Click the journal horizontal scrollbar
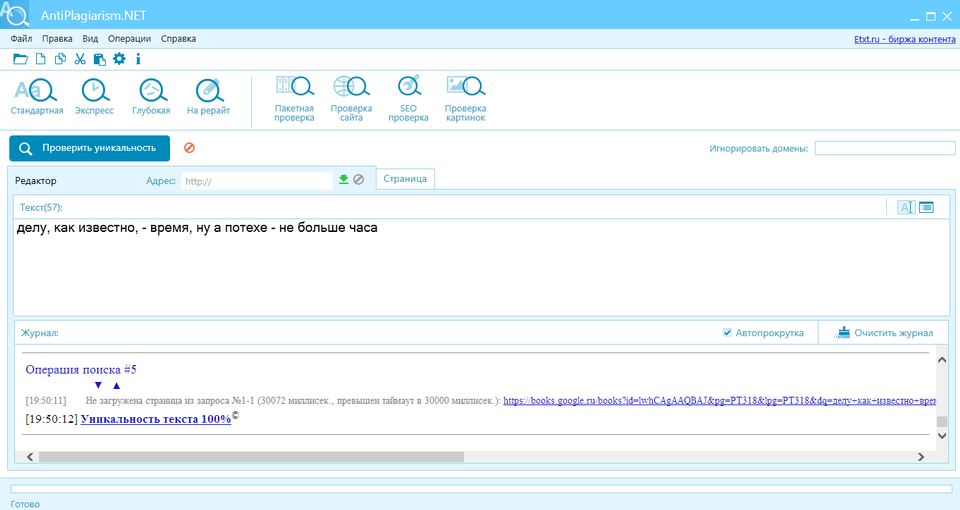The height and width of the screenshot is (510, 960). point(250,457)
